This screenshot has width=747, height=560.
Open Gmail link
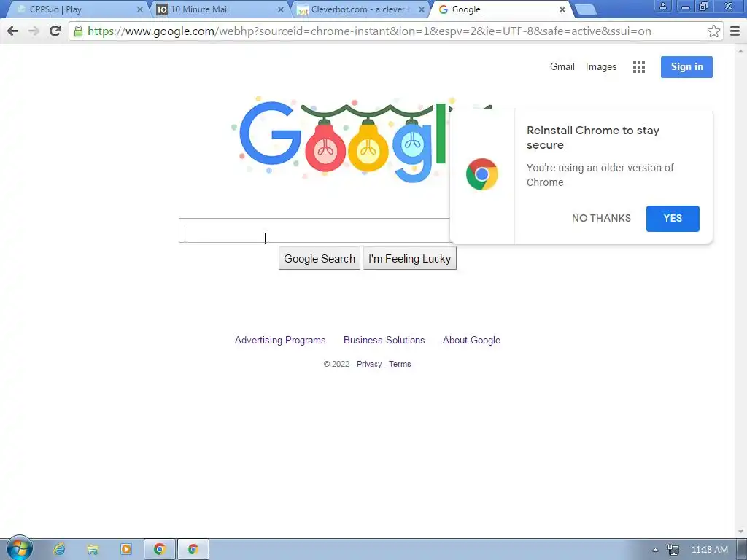pos(562,67)
